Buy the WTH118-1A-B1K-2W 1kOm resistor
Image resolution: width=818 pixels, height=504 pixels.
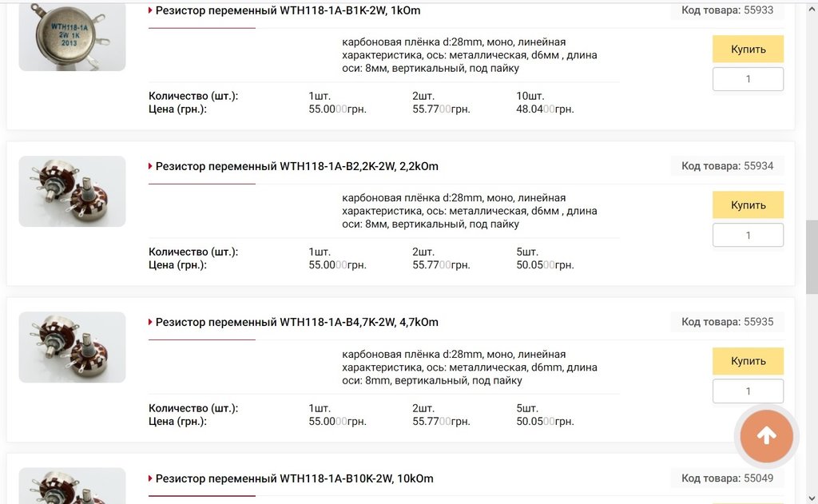coord(748,49)
